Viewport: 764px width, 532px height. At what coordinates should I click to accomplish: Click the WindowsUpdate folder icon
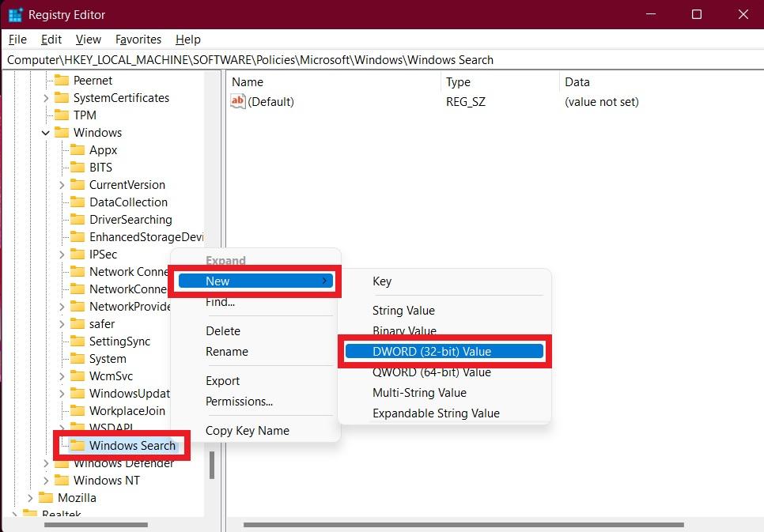click(x=78, y=393)
